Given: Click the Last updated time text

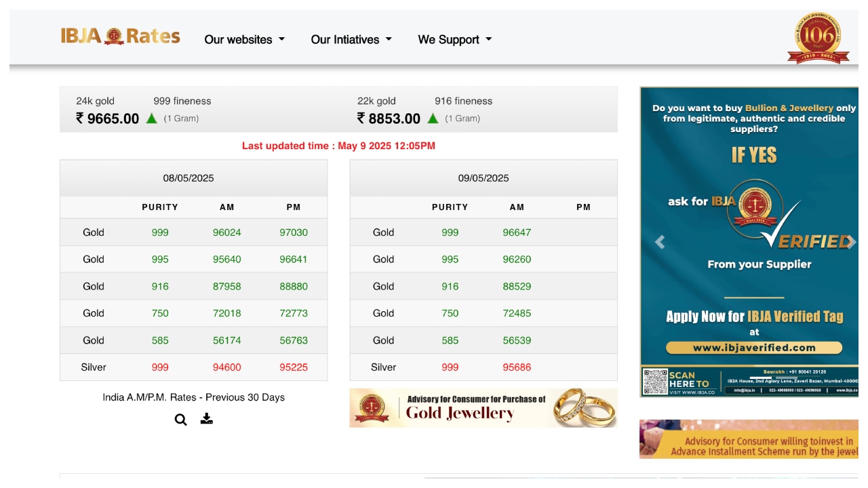Looking at the screenshot, I should pyautogui.click(x=338, y=146).
